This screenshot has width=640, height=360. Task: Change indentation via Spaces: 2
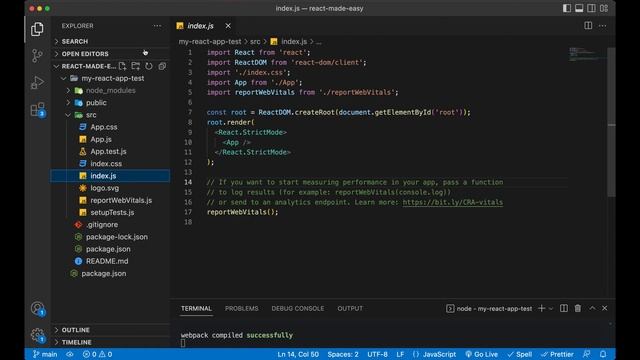coord(343,354)
